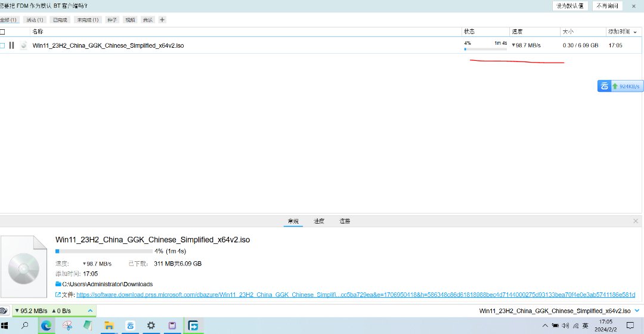Expand the speed panel chevron in status bar
Image resolution: width=644 pixels, height=334 pixels.
pyautogui.click(x=91, y=311)
